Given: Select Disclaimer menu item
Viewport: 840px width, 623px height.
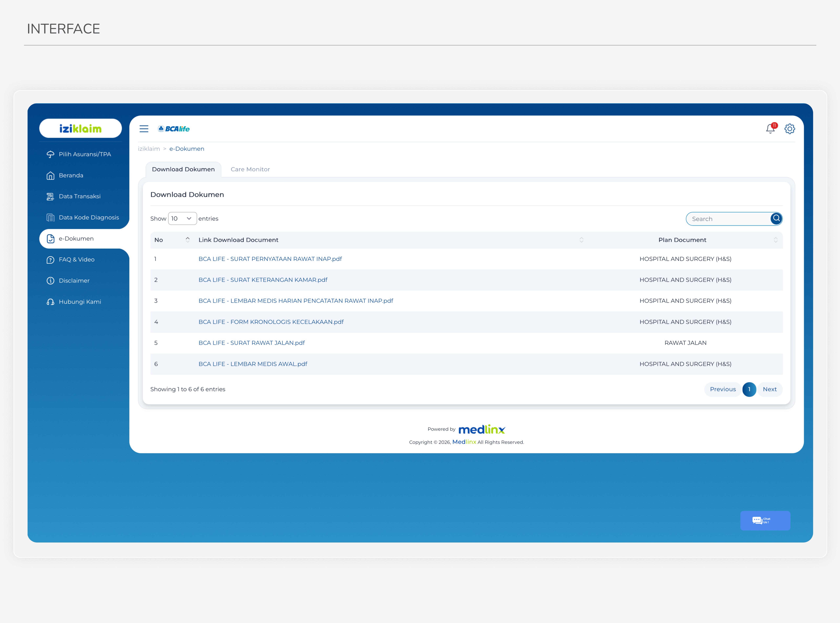Looking at the screenshot, I should [x=74, y=281].
